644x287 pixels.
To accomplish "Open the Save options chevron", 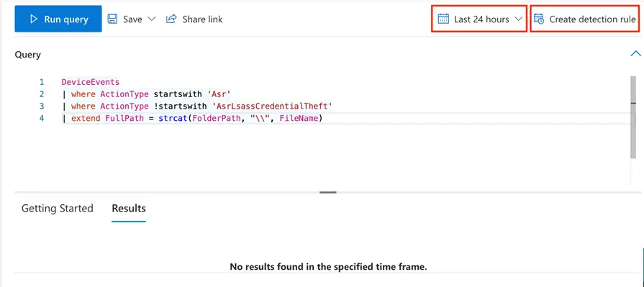I will pos(152,19).
